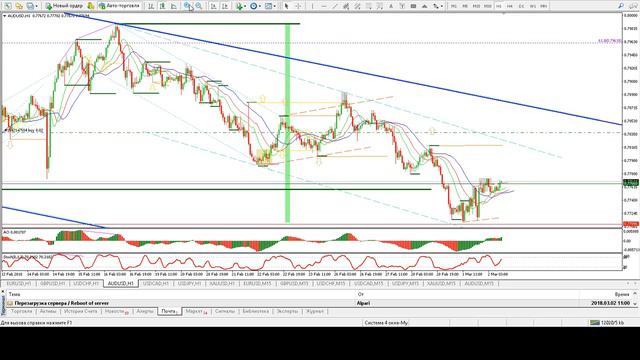
Task: Select the Crosshair tool
Action: point(298,6)
